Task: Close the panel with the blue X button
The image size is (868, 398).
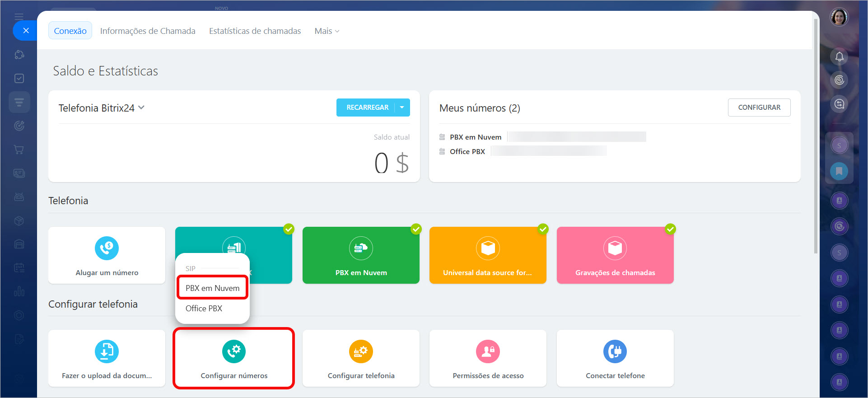Action: pyautogui.click(x=26, y=31)
